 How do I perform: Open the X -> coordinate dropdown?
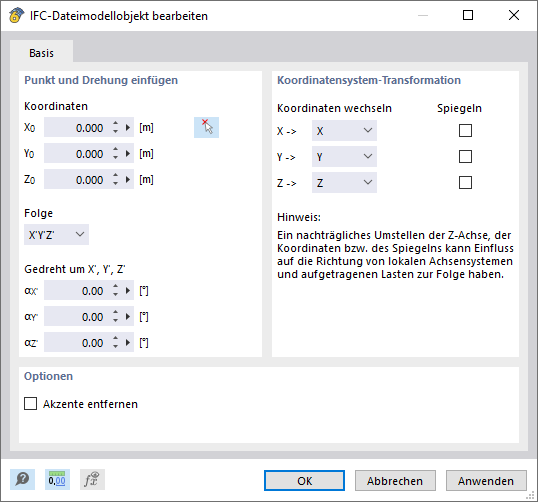pos(344,131)
